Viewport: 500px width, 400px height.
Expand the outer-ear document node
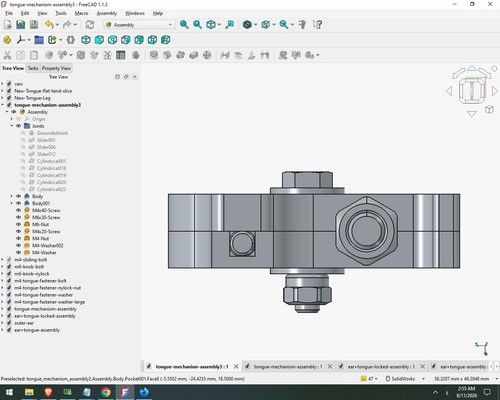[3, 323]
